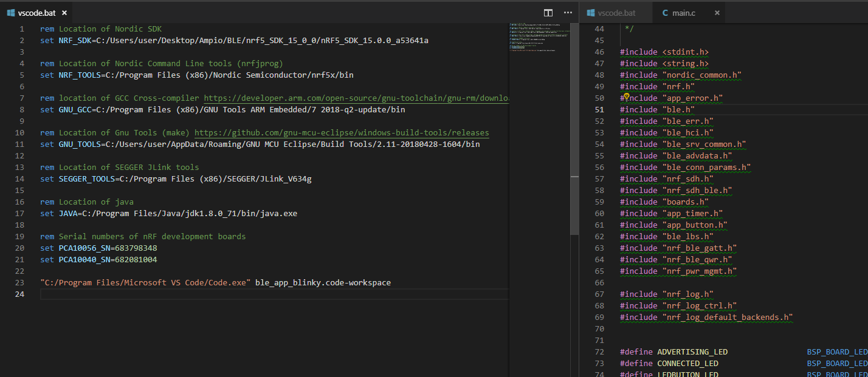868x377 pixels.
Task: Click #include "ble_srv_common.h" line
Action: click(683, 144)
